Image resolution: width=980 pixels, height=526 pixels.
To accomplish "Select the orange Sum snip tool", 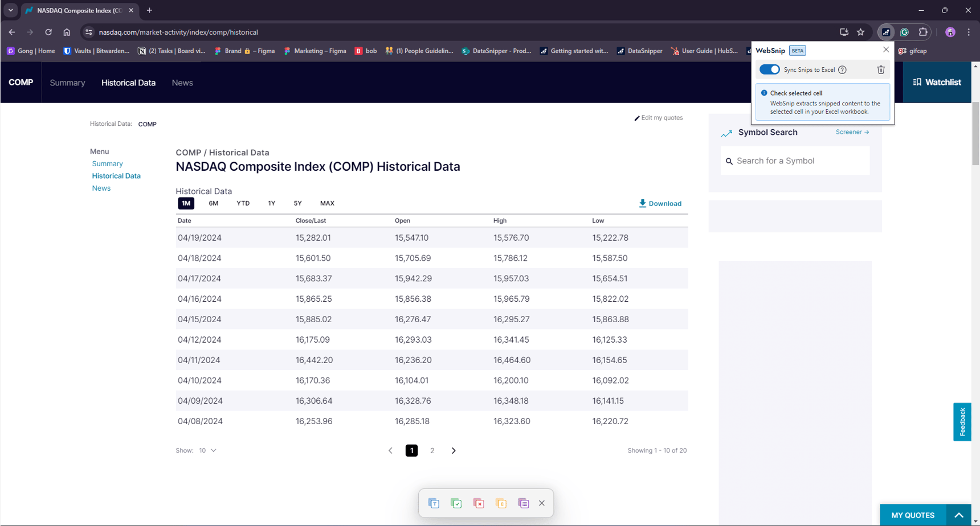I will [x=501, y=503].
